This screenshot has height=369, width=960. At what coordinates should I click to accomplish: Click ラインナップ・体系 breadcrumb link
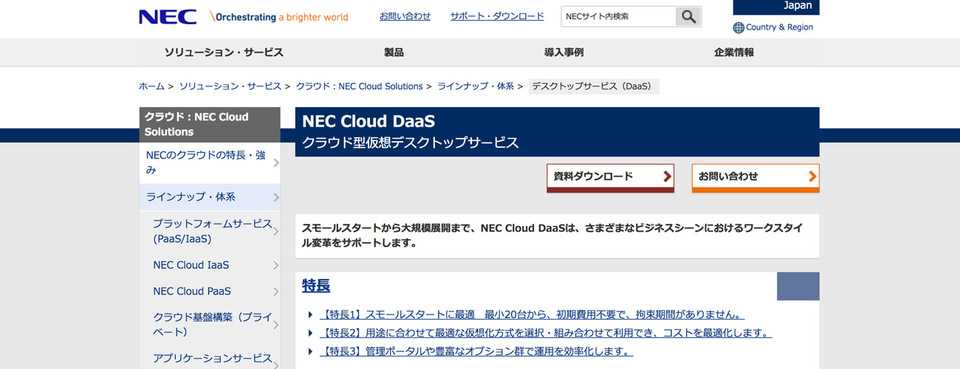coord(476,86)
